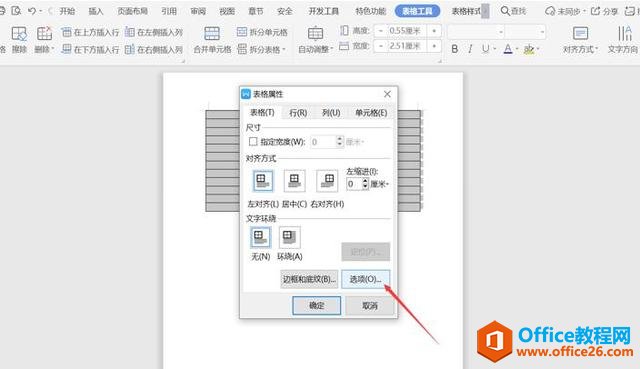Click the 分享 share icon
The image size is (640, 369).
(x=596, y=11)
